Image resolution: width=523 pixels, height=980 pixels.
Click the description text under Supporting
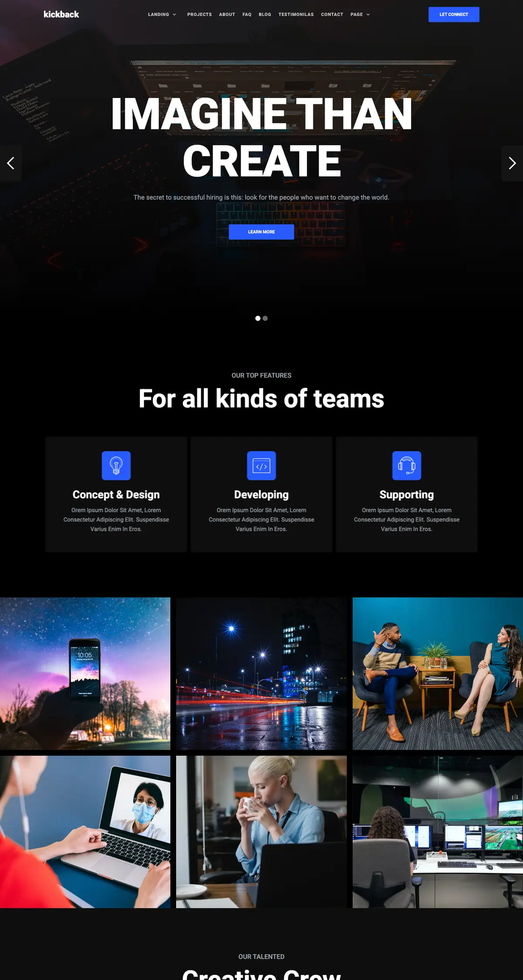click(407, 520)
